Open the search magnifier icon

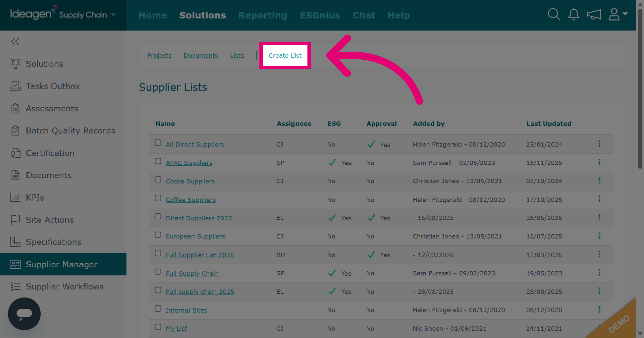pyautogui.click(x=554, y=14)
